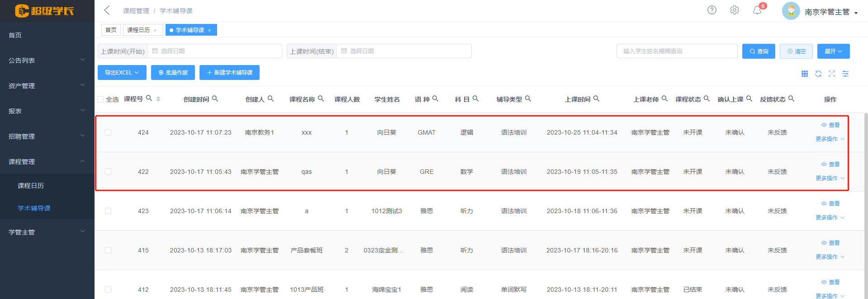Open 课程日历 in the sidebar
The height and width of the screenshot is (299, 868).
(x=31, y=186)
